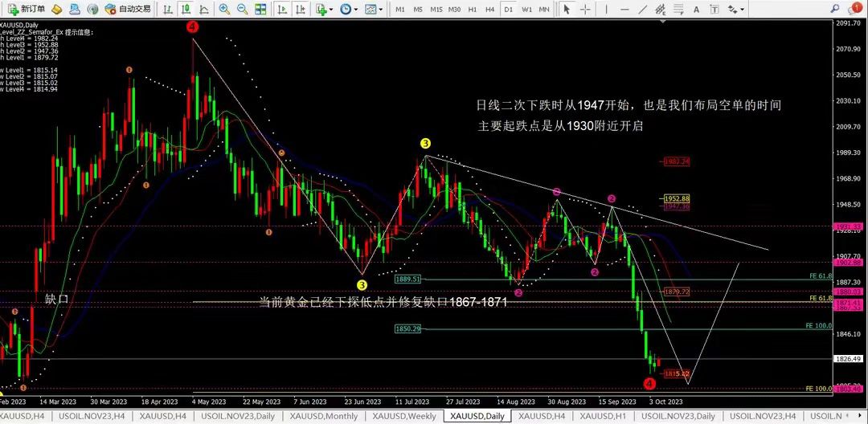Toggle chart auto scroll
The image size is (868, 424).
[282, 10]
